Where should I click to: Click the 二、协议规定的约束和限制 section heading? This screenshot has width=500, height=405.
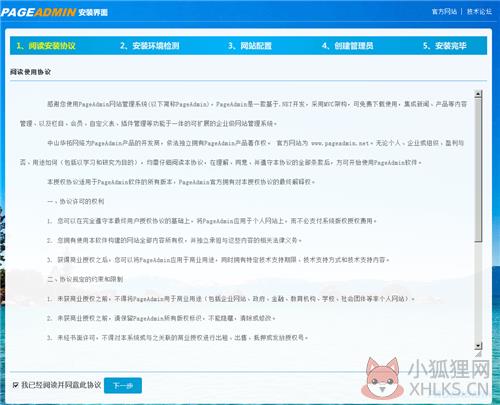click(85, 279)
